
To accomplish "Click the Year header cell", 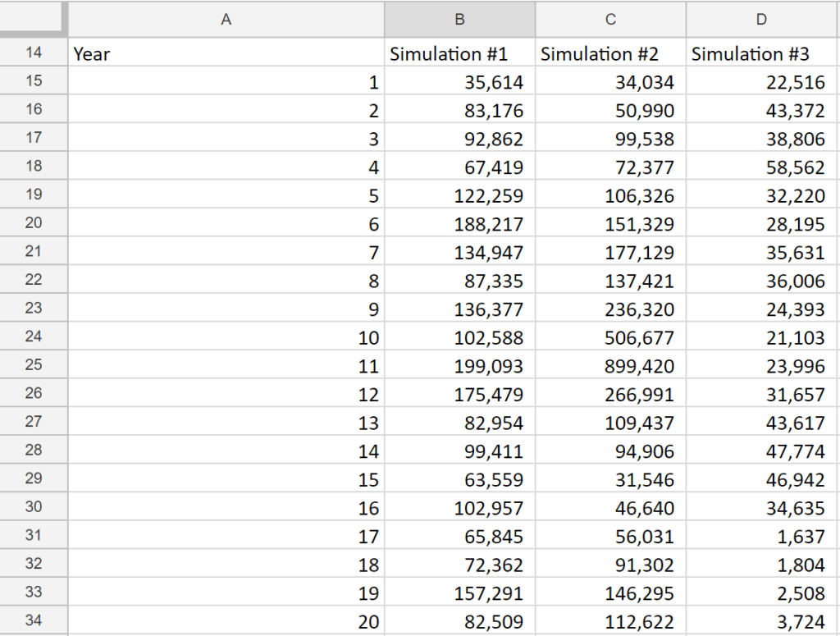I will coord(226,53).
